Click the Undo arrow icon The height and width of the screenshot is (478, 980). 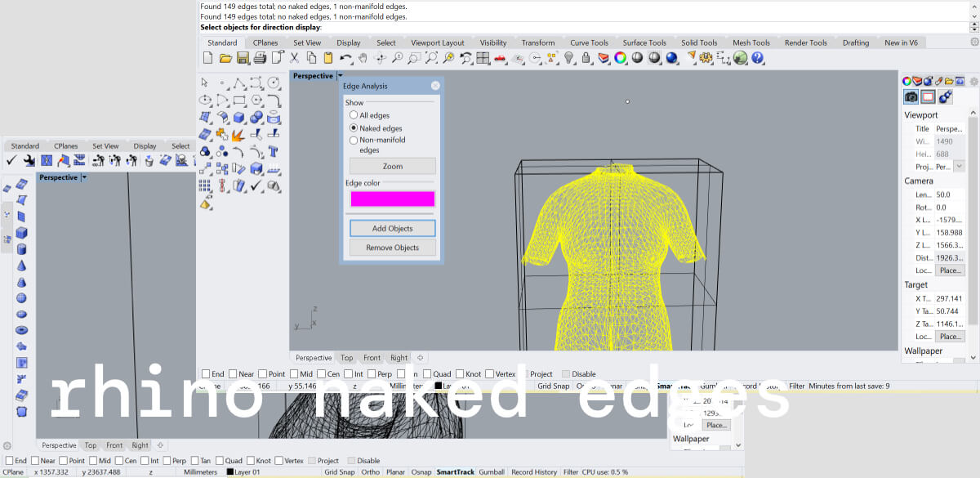[x=346, y=58]
